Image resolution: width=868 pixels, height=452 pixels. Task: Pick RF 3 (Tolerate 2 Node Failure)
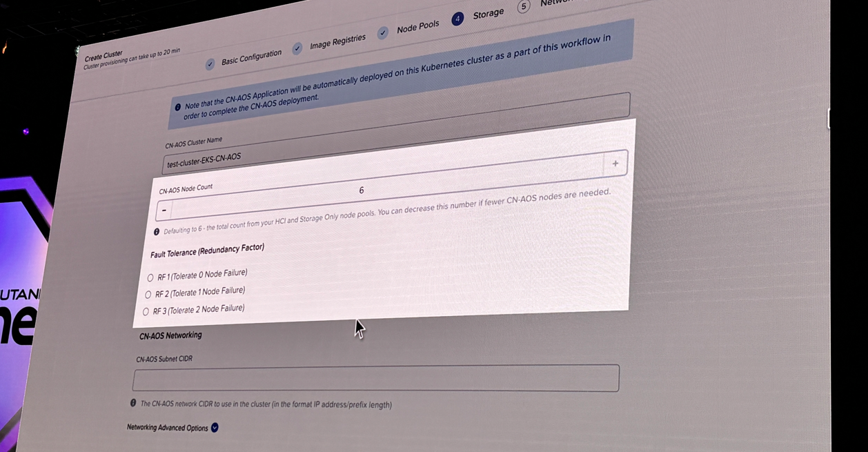(146, 312)
